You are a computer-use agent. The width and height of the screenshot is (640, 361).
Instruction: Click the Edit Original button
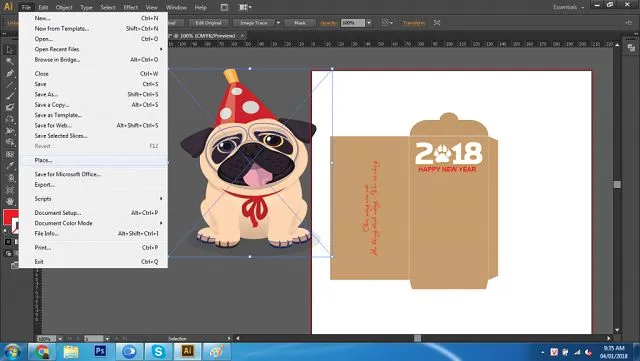click(209, 23)
